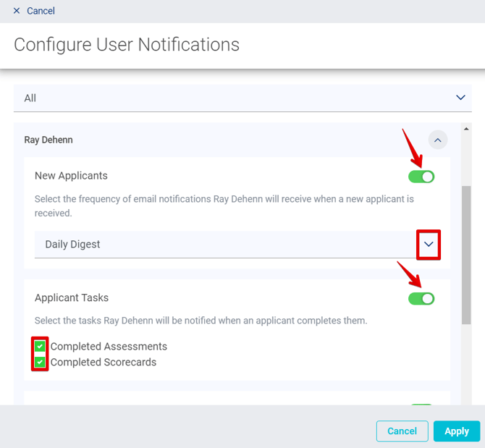Screen dimensions: 485x448
Task: Open the Daily Digest frequency dropdown
Action: 224,245
